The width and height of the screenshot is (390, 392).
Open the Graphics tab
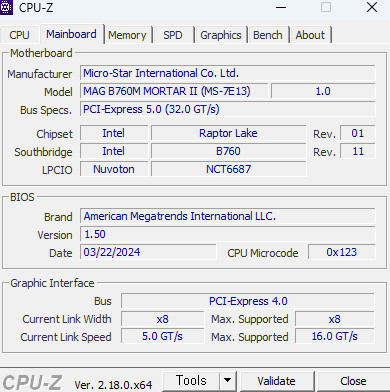tap(221, 35)
